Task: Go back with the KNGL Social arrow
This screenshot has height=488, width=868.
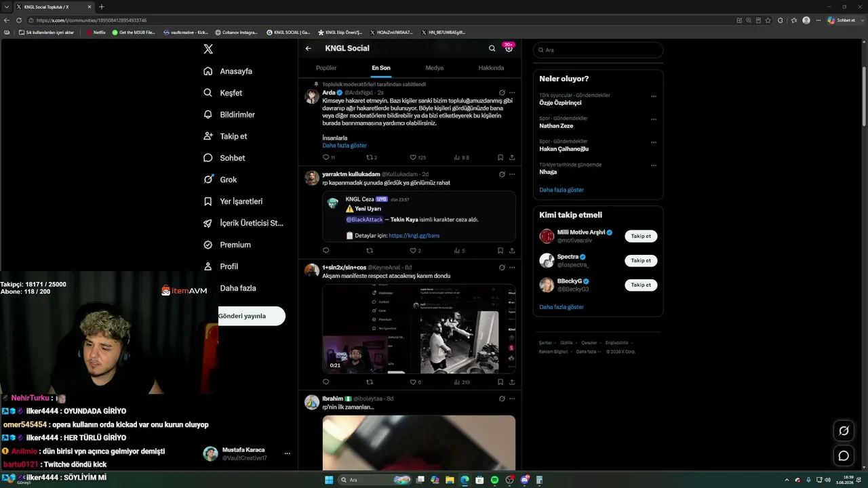Action: pyautogui.click(x=309, y=48)
